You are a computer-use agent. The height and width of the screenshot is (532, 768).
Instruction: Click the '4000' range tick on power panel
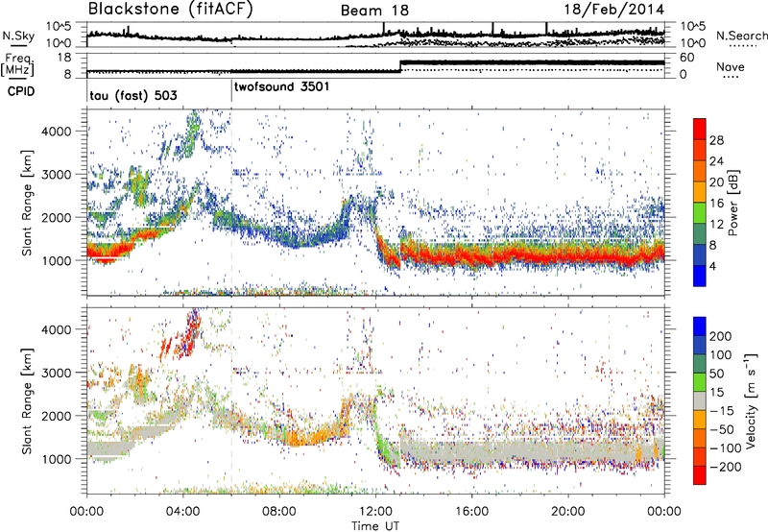[56, 132]
